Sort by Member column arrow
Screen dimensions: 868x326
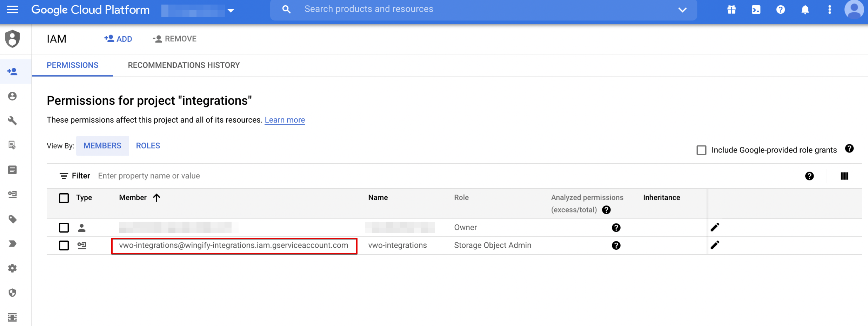tap(156, 198)
